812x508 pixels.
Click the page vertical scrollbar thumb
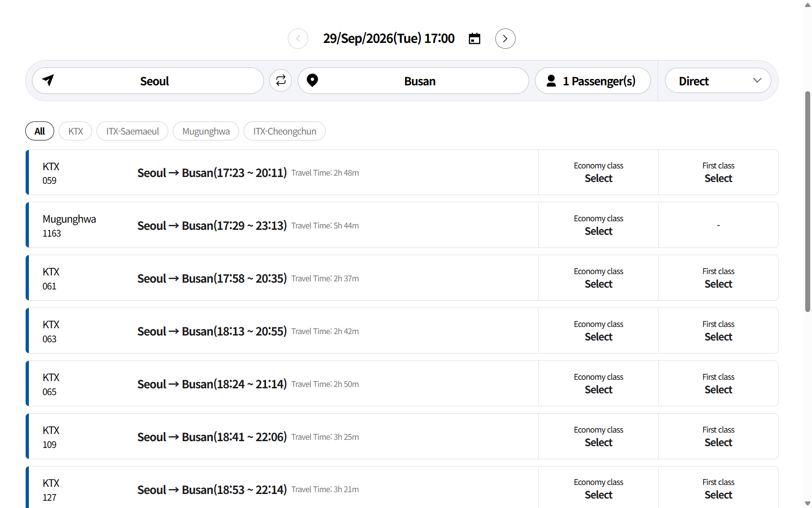click(807, 201)
